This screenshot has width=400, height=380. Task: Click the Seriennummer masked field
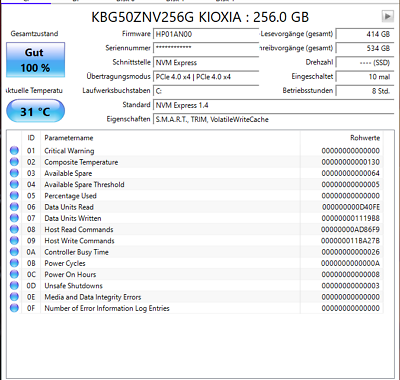click(206, 48)
